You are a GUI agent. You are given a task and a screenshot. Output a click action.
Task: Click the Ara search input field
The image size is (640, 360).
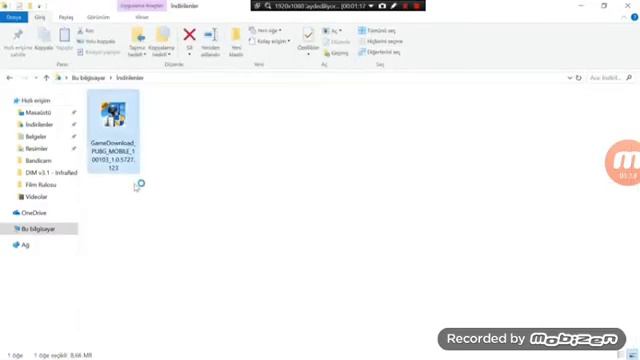606,78
